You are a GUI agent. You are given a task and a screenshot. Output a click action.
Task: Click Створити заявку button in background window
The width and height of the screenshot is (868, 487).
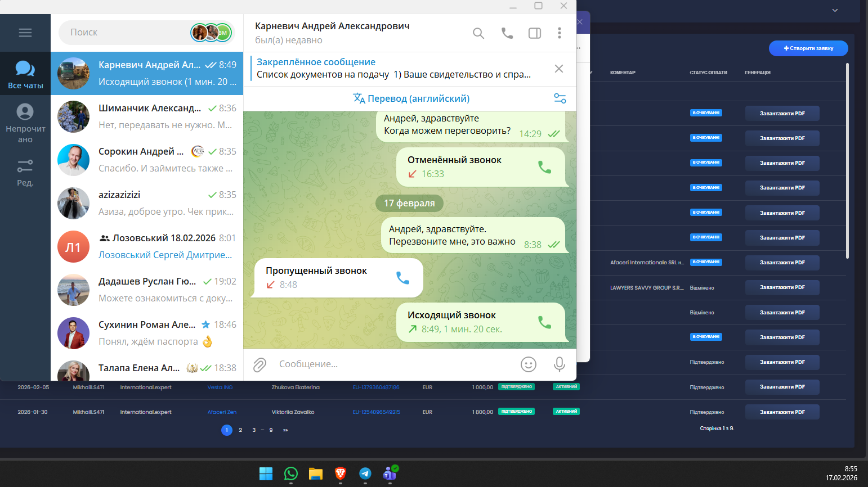(x=808, y=48)
